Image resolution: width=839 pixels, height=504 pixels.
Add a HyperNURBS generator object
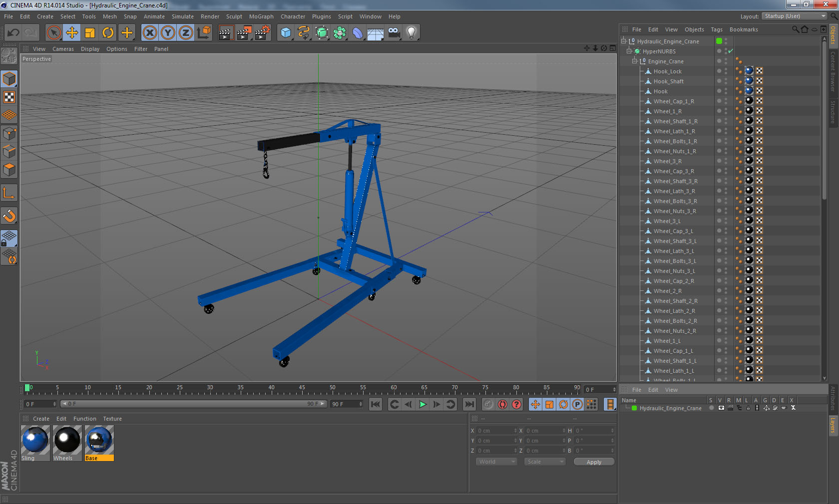pyautogui.click(x=322, y=33)
